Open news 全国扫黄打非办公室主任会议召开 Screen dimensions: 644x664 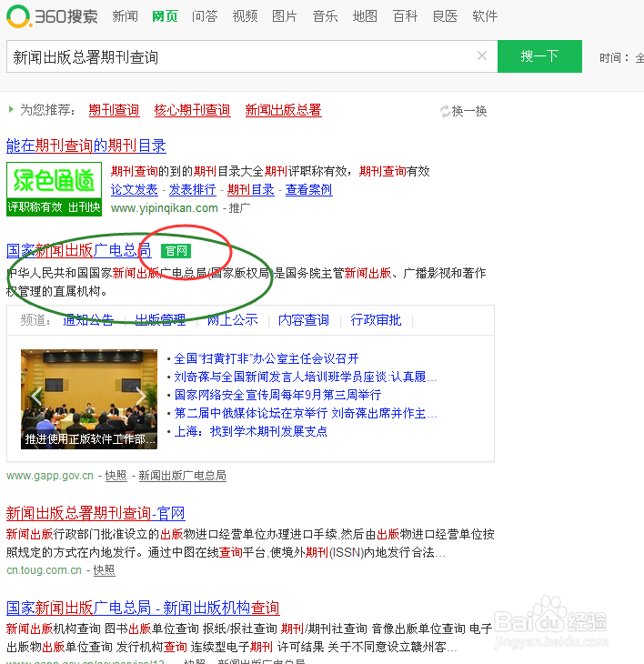click(267, 358)
